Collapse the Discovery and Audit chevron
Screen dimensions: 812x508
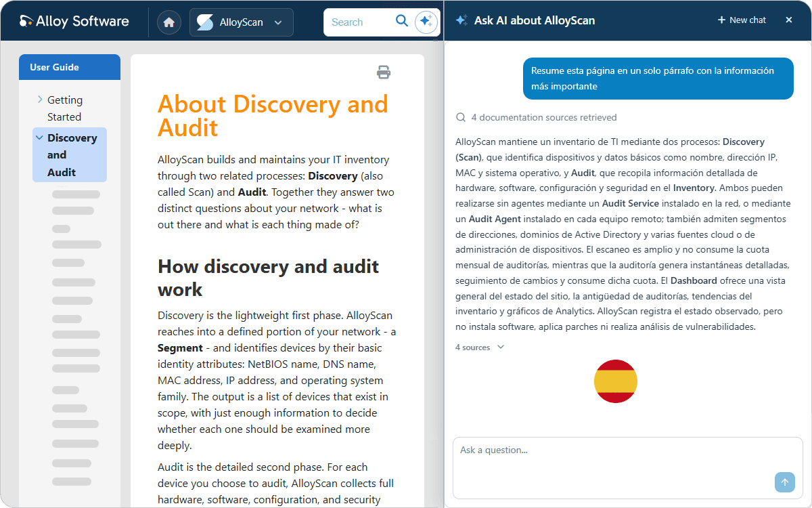[39, 137]
